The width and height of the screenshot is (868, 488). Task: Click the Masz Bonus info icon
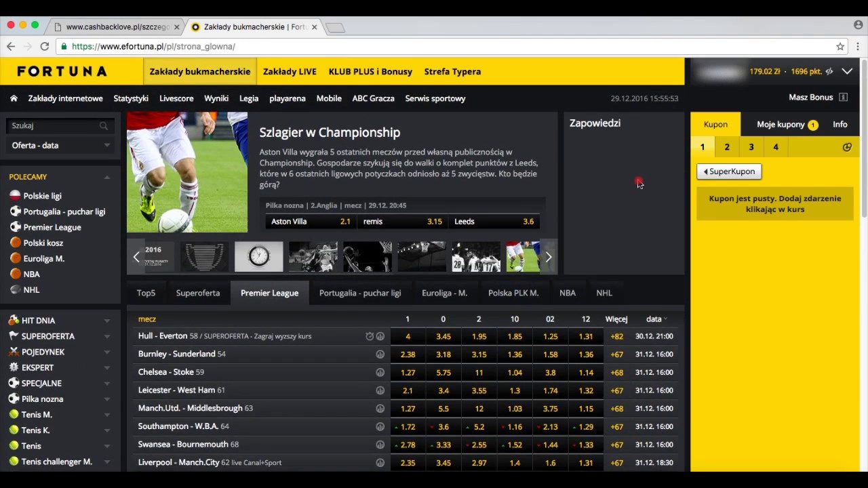tap(843, 98)
